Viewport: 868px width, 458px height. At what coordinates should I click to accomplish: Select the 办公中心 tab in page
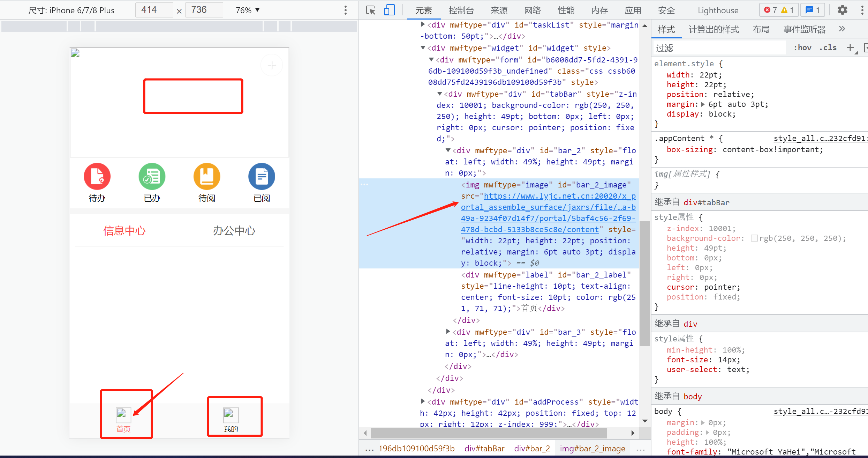pyautogui.click(x=234, y=230)
